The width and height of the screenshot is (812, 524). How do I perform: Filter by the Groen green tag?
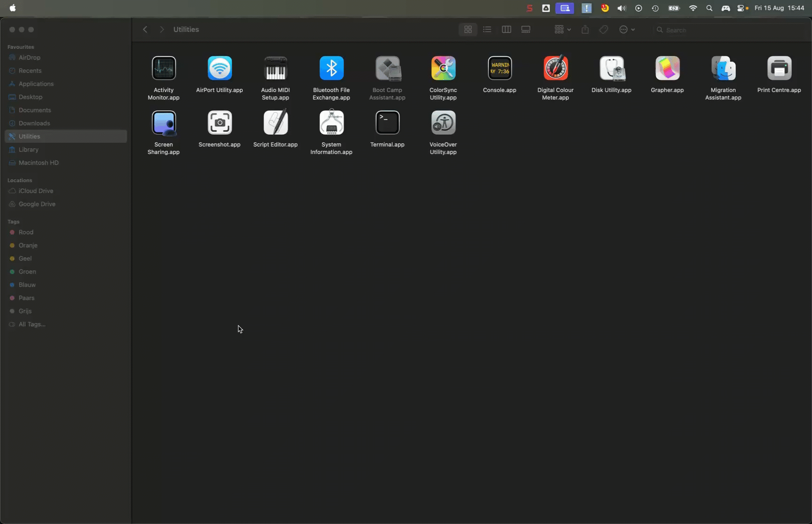(x=66, y=271)
